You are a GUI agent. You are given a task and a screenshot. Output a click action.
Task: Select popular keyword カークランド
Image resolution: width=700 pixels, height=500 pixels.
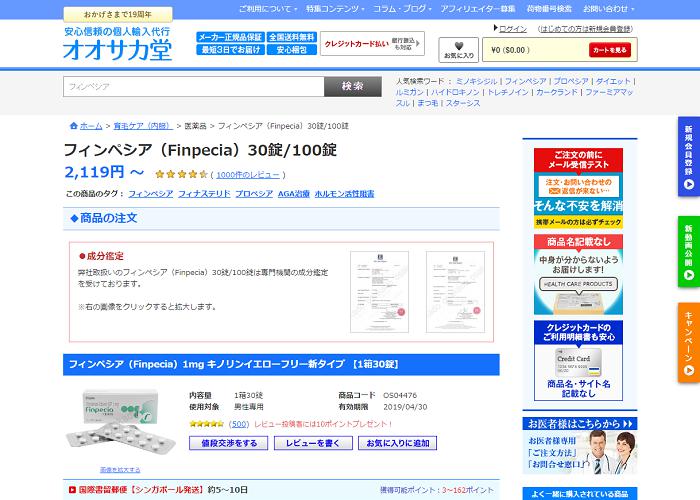tap(557, 92)
